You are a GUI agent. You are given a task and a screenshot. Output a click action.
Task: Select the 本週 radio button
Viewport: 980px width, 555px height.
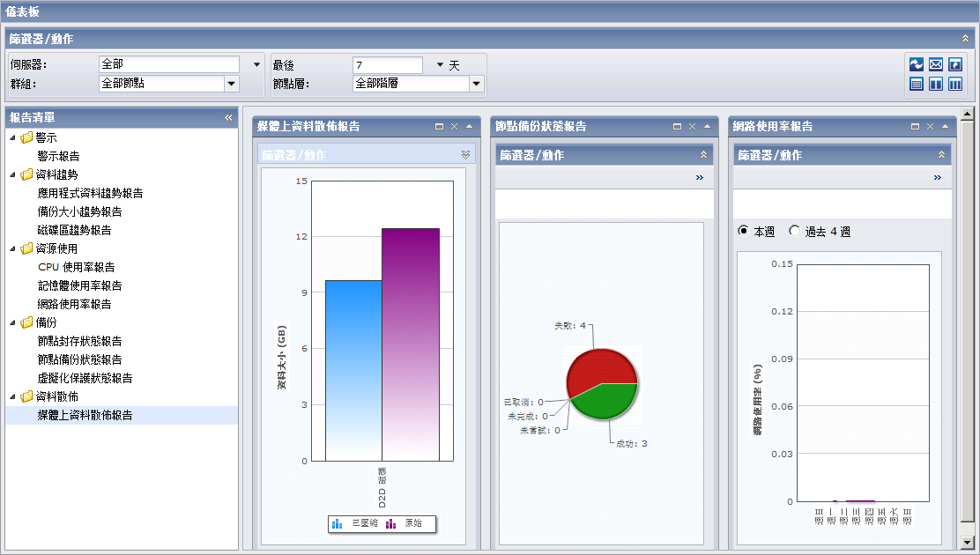pos(743,231)
